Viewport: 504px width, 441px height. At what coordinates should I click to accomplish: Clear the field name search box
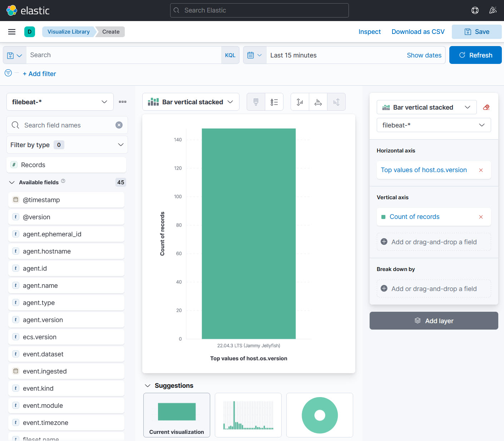[119, 125]
